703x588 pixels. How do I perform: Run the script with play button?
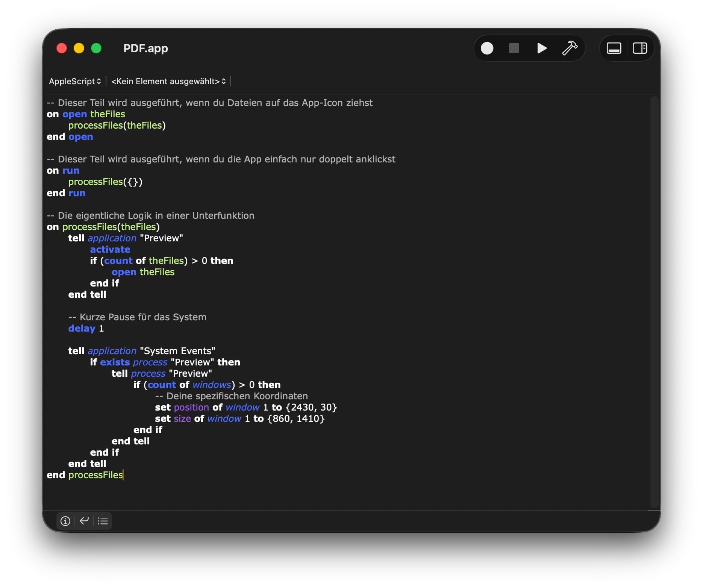[541, 48]
